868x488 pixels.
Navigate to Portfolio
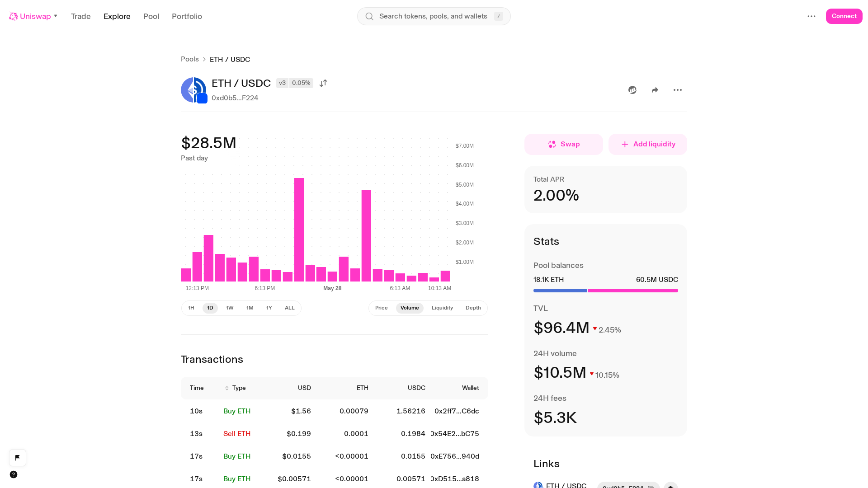pos(187,16)
